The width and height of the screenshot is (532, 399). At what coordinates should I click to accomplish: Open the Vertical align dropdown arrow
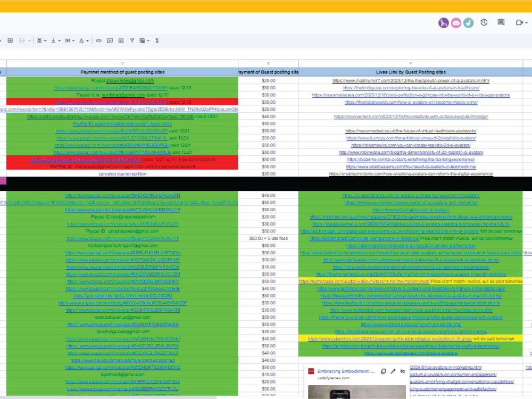pos(60,41)
